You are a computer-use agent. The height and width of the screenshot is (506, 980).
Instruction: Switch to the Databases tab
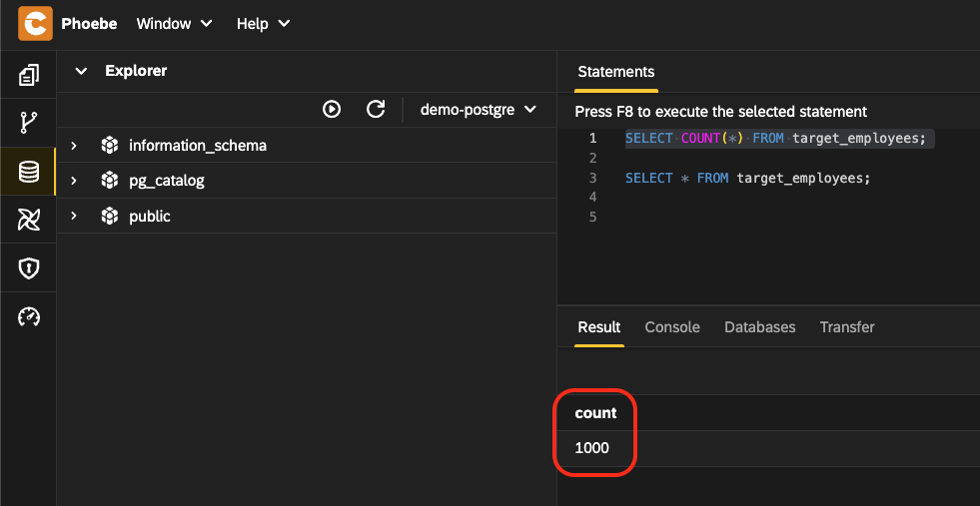coord(759,327)
